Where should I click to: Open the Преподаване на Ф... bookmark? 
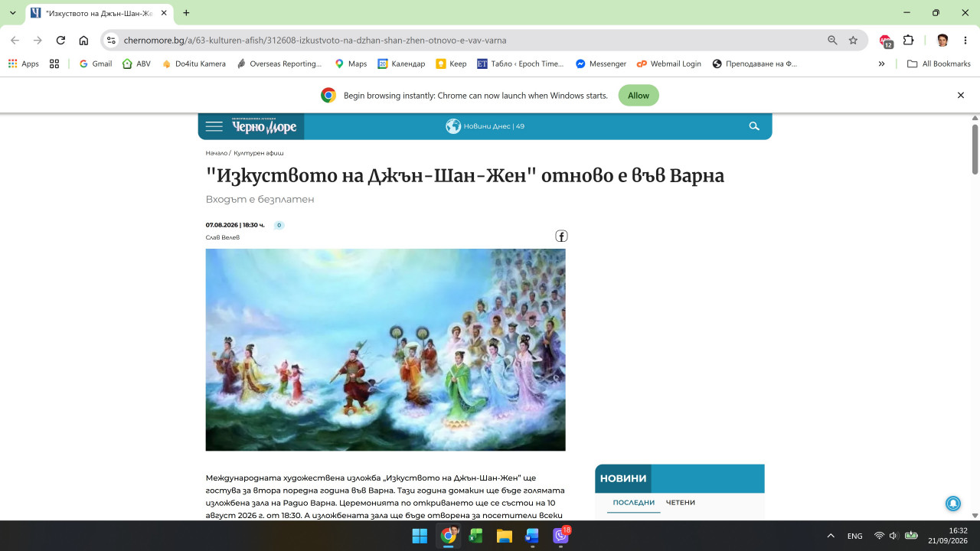(755, 64)
